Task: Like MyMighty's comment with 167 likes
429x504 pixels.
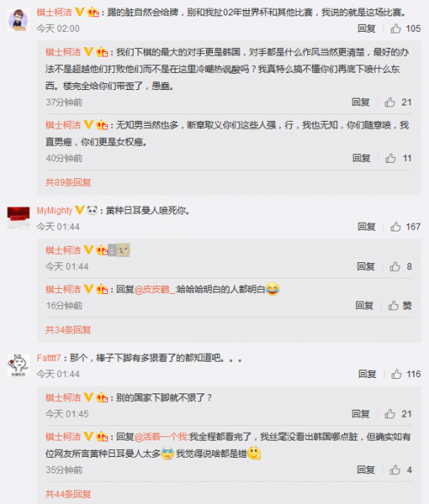Action: 396,227
